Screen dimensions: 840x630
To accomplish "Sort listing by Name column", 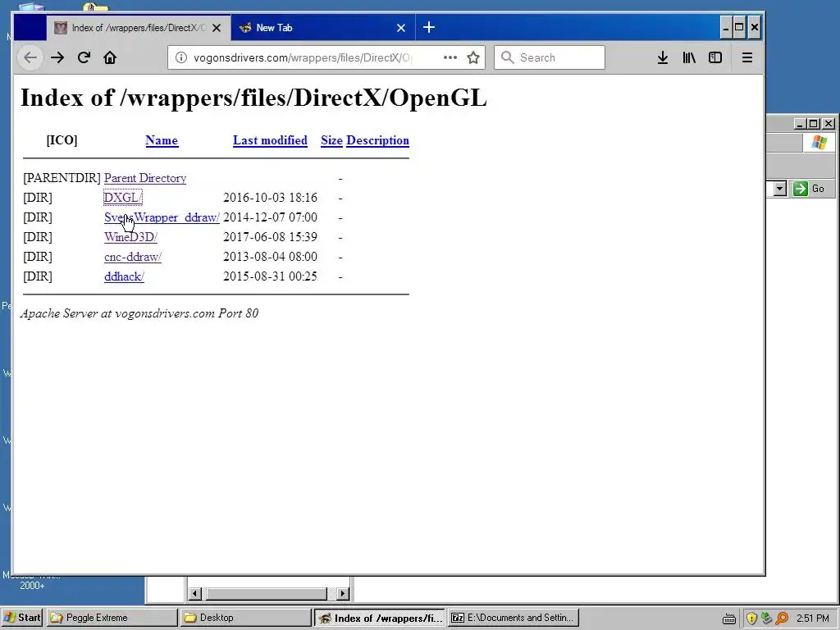I will [162, 140].
